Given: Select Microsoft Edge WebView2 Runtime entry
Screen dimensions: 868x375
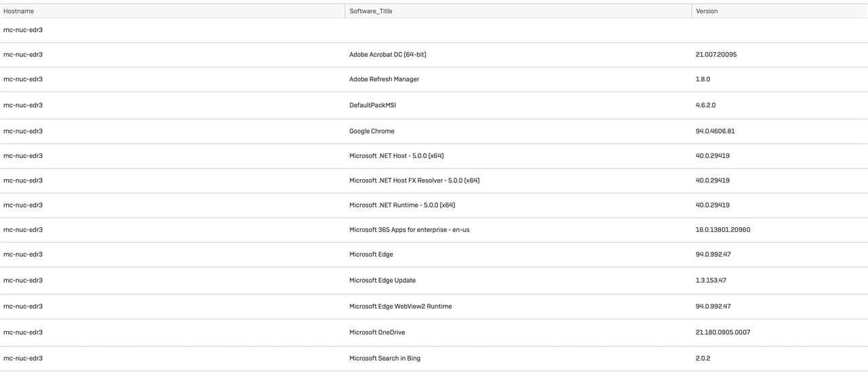Looking at the screenshot, I should [x=400, y=307].
